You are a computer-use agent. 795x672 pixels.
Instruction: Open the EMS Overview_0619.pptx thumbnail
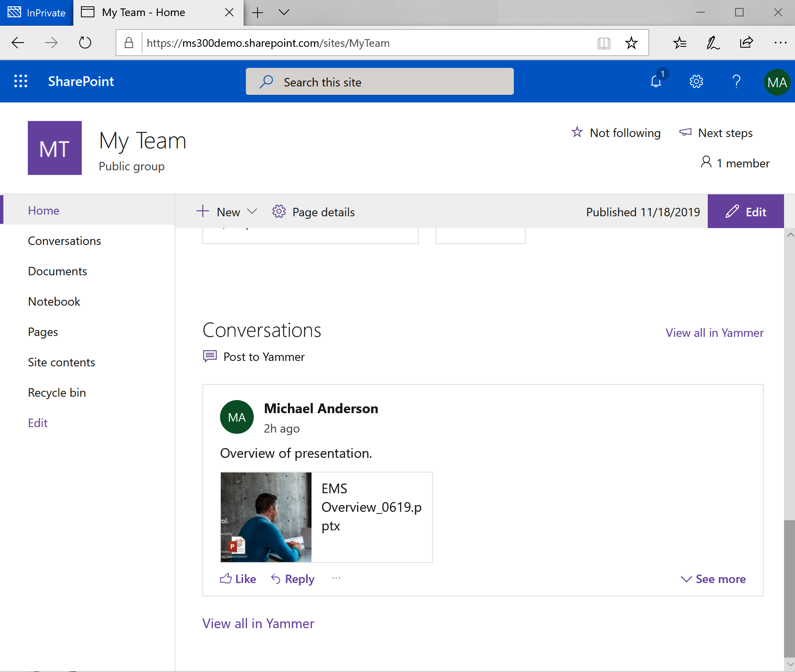pos(266,517)
